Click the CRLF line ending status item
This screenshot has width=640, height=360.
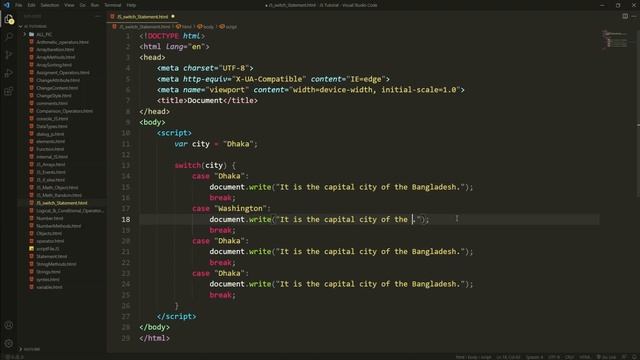pyautogui.click(x=570, y=357)
